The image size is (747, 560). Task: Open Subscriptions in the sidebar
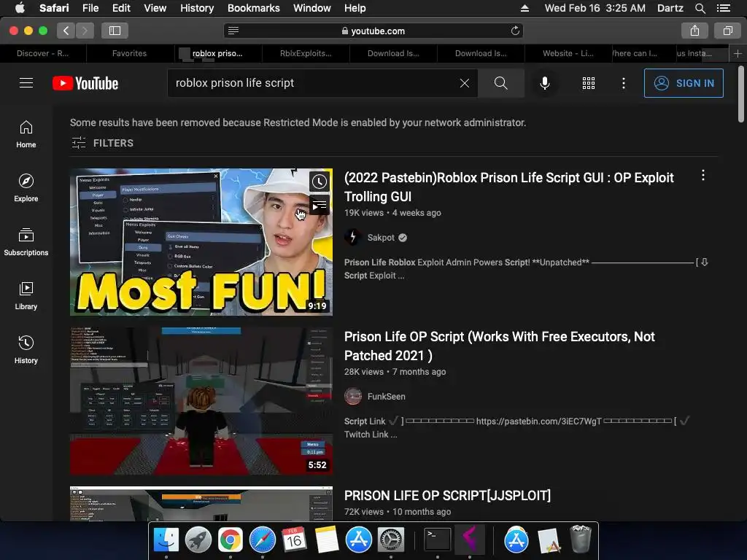pyautogui.click(x=26, y=242)
